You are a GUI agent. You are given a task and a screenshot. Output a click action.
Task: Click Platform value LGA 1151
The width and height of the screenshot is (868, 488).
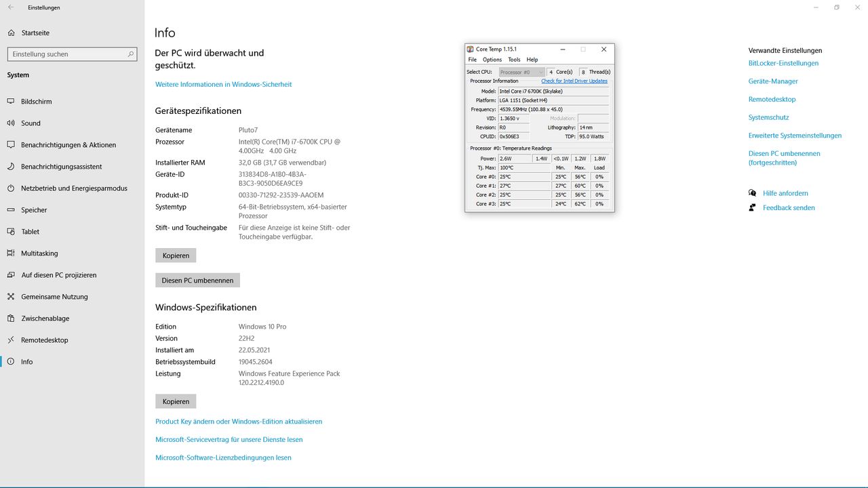(553, 100)
